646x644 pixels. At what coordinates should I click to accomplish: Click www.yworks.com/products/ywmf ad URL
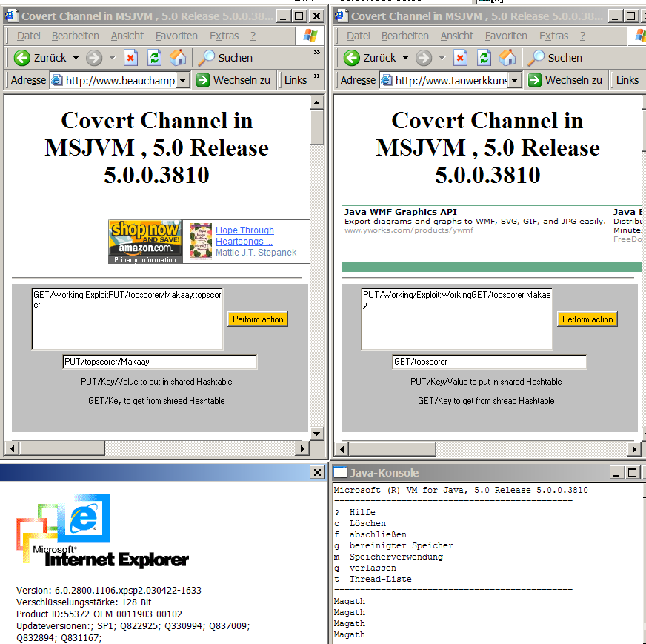click(409, 230)
